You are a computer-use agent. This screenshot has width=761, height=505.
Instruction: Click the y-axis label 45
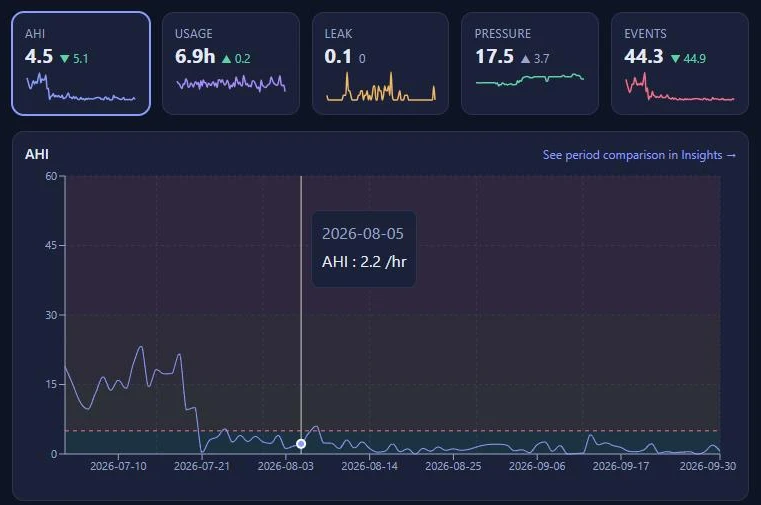coord(51,245)
